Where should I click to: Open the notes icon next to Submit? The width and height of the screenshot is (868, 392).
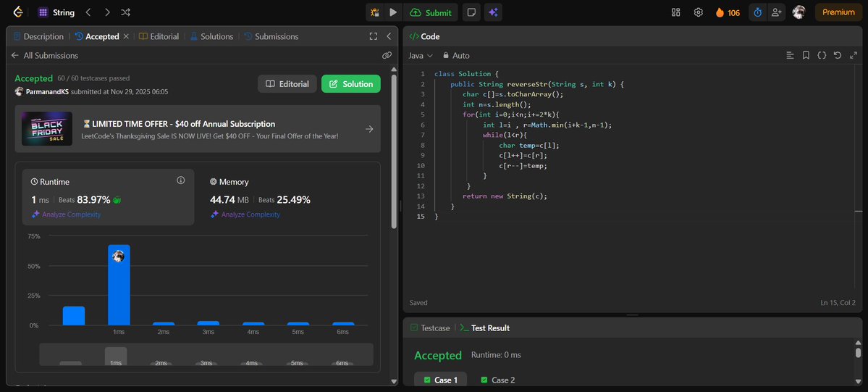click(471, 12)
